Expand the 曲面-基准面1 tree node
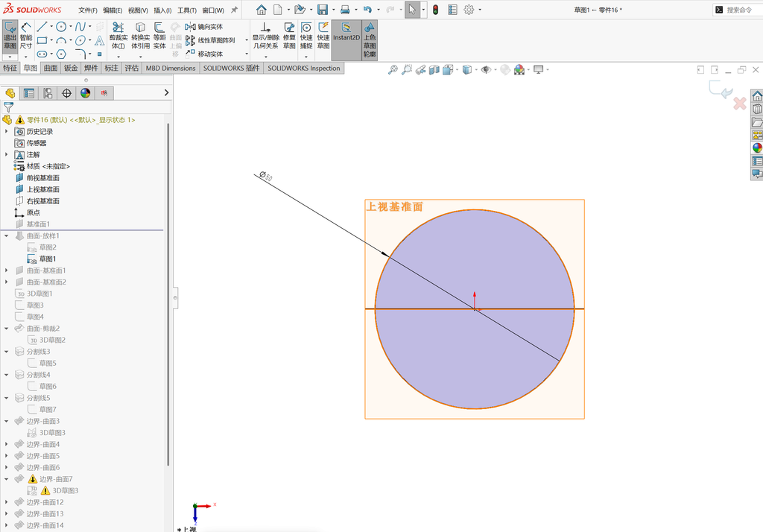This screenshot has height=532, width=763. [6, 270]
